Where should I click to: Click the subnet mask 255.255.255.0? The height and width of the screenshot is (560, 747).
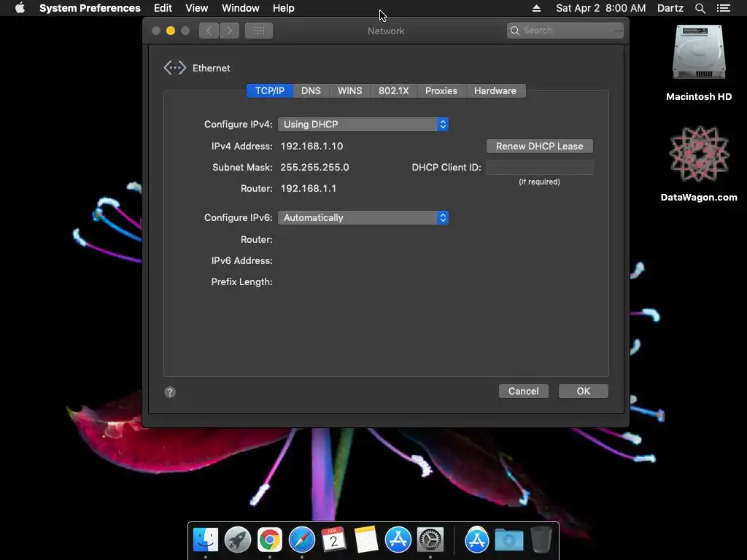click(x=314, y=167)
